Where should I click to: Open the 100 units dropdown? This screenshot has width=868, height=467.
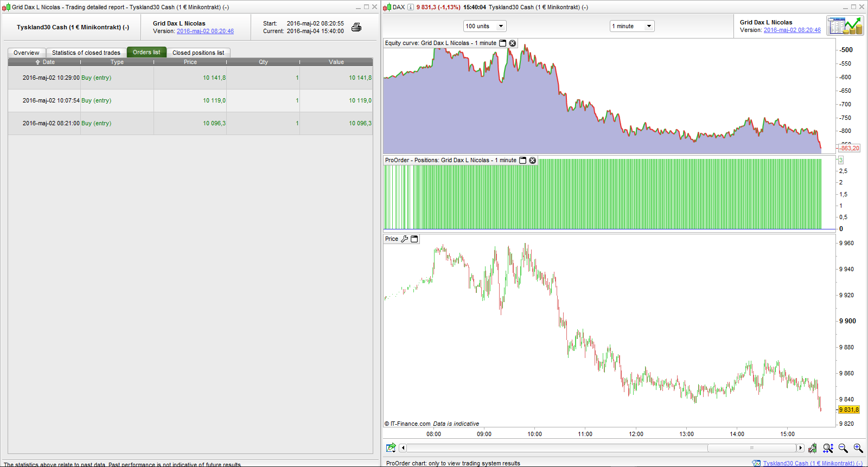[x=485, y=26]
